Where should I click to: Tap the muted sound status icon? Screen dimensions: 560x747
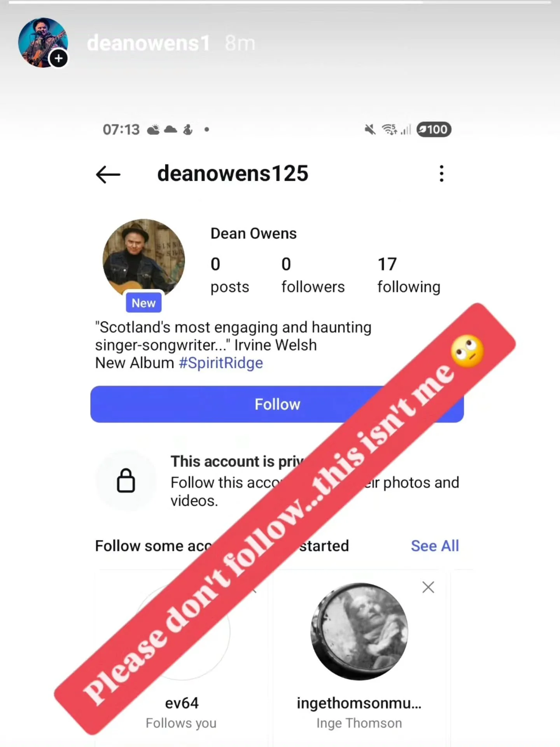click(370, 129)
